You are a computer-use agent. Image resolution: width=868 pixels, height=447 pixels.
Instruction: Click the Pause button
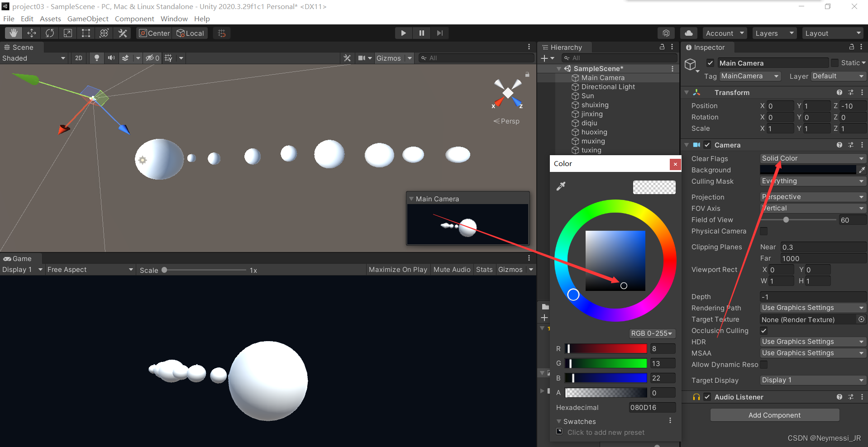[422, 33]
